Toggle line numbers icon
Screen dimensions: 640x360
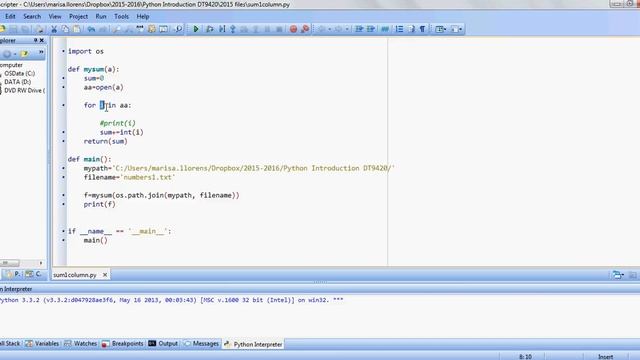click(x=399, y=29)
